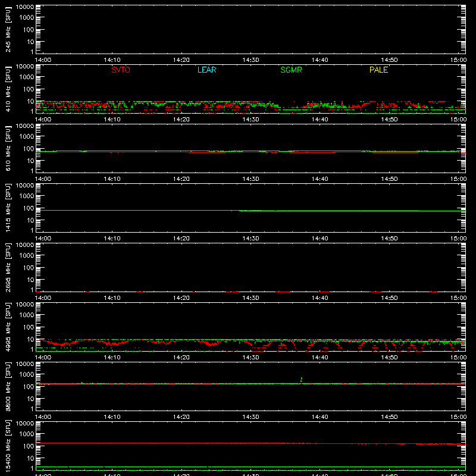Pick the 14:00 label below 1415 MHz plot
Viewport: 476px width, 476px height.
(x=43, y=239)
